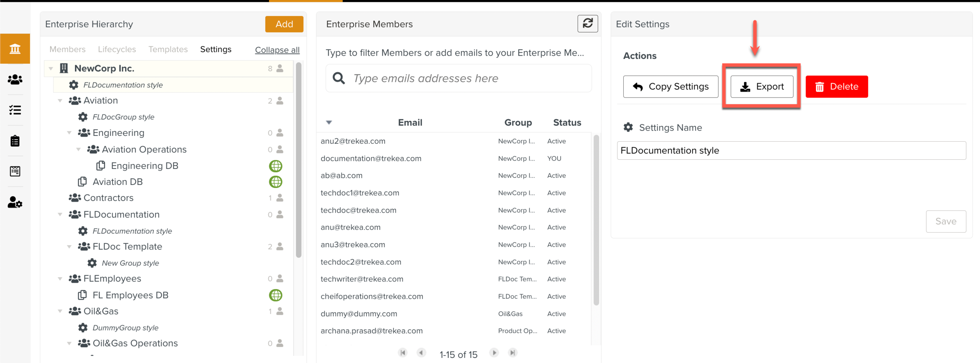Click the Export button

point(761,87)
